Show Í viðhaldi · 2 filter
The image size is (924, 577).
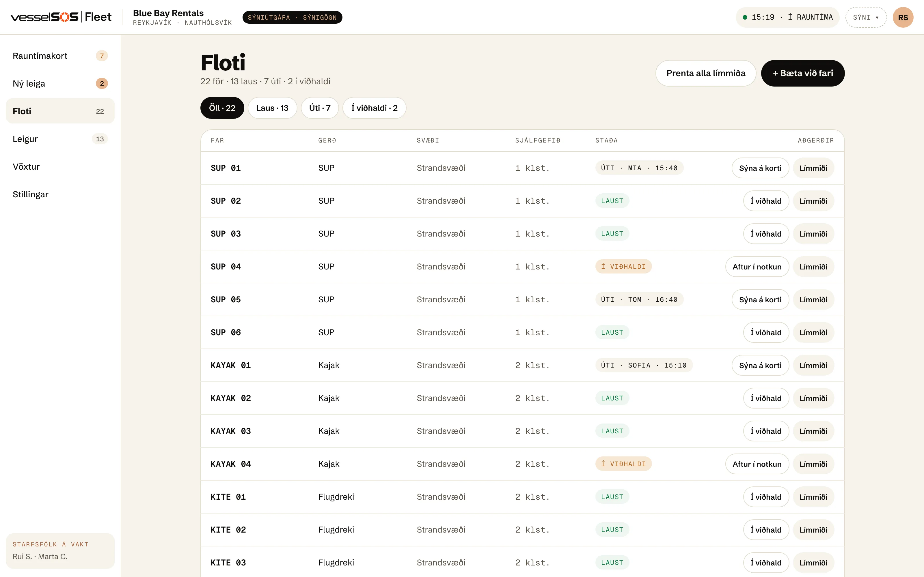click(x=374, y=108)
